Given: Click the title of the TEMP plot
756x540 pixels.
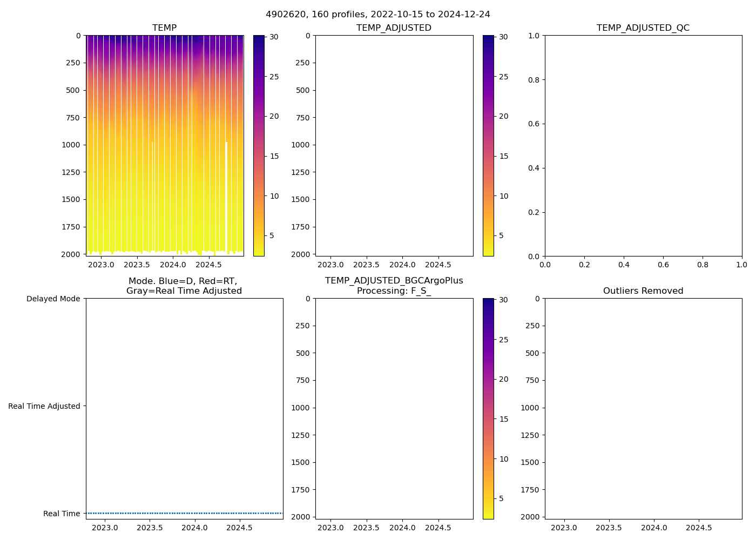Looking at the screenshot, I should [x=164, y=28].
